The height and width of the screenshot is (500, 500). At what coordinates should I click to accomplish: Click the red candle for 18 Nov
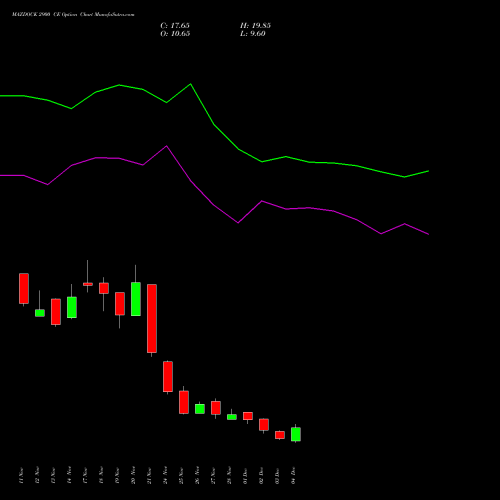click(104, 288)
